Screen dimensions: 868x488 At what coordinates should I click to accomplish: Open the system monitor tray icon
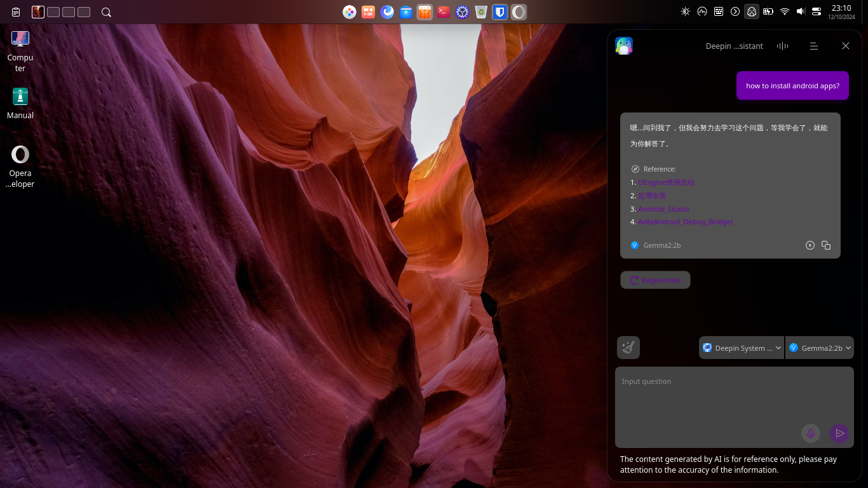coord(702,11)
